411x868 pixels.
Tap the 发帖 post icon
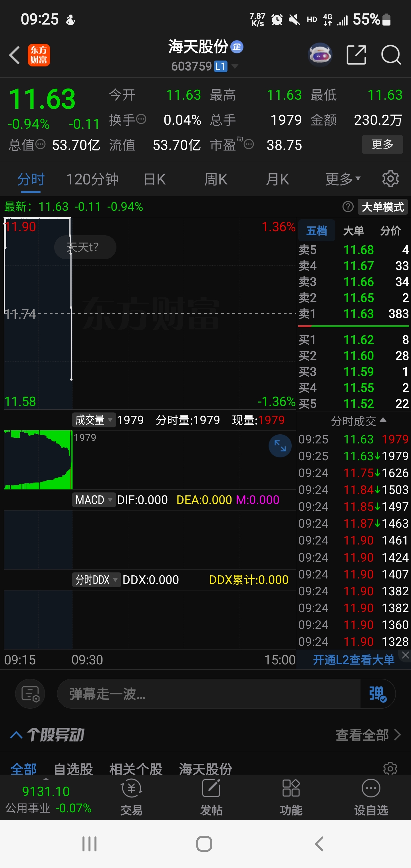pyautogui.click(x=211, y=797)
